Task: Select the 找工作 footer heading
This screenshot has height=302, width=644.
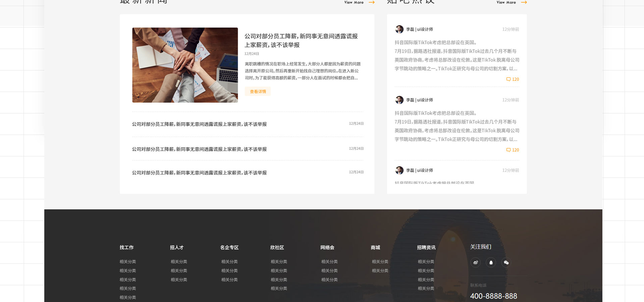Action: click(x=126, y=248)
